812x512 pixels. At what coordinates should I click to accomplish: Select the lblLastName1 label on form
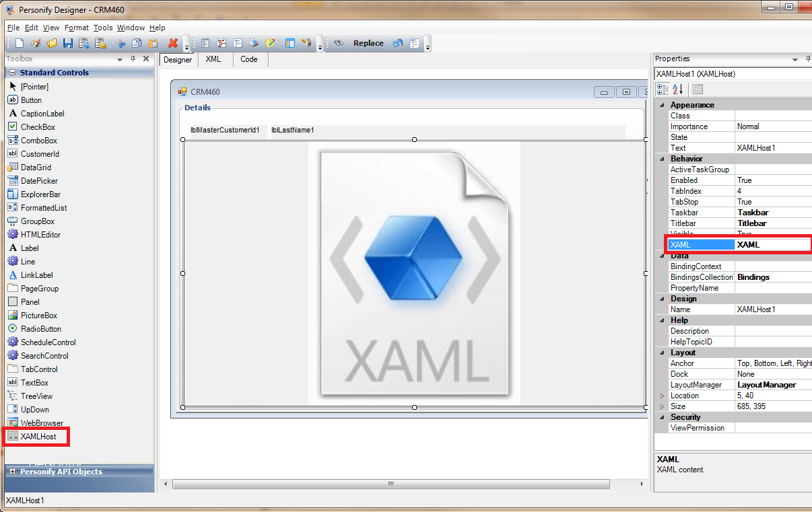(x=293, y=131)
